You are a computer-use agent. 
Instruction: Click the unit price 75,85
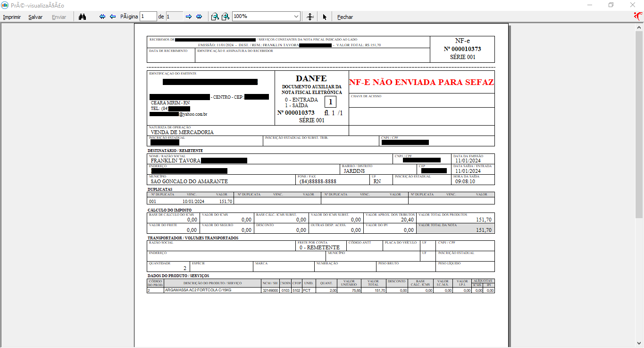click(356, 291)
